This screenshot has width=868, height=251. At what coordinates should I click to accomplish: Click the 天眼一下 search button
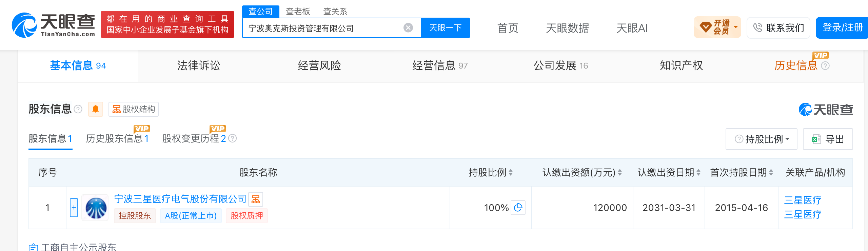(x=446, y=28)
